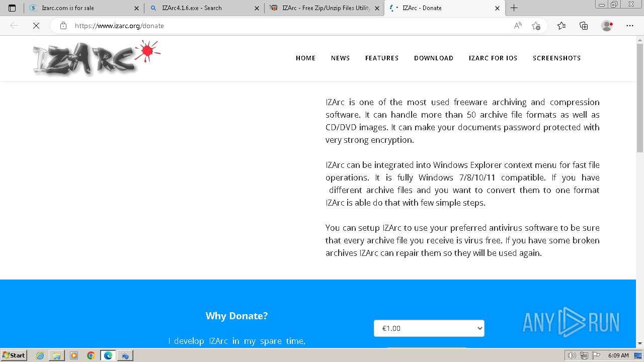Expand the €1.00 donation amount dropdown
This screenshot has height=362, width=644.
click(429, 328)
